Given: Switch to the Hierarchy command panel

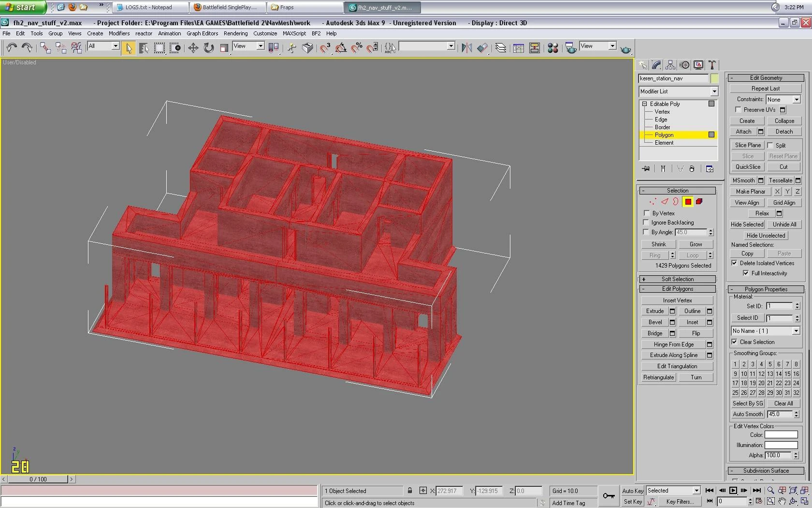Looking at the screenshot, I should click(x=670, y=65).
